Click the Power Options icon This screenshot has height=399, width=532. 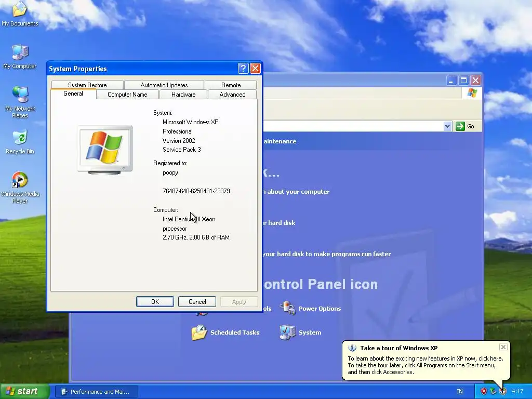(x=287, y=308)
